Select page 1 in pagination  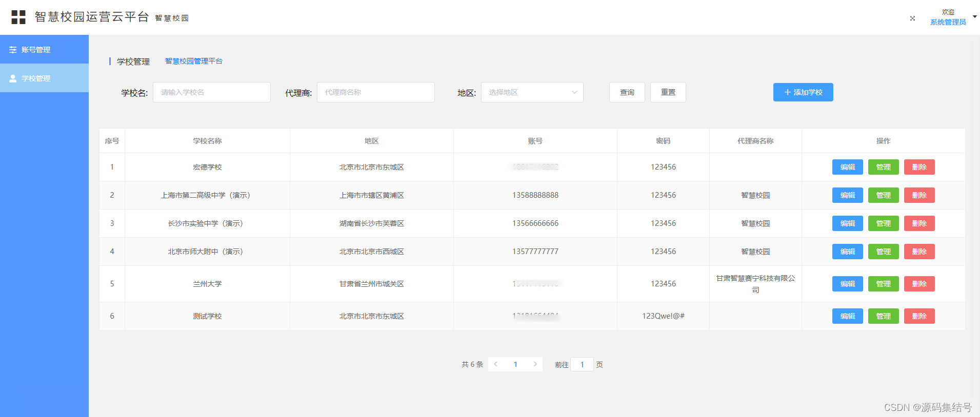pos(515,364)
